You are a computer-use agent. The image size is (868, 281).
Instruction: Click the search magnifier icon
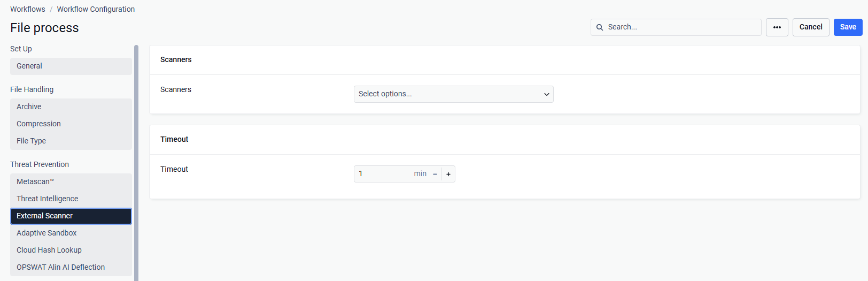pos(600,27)
